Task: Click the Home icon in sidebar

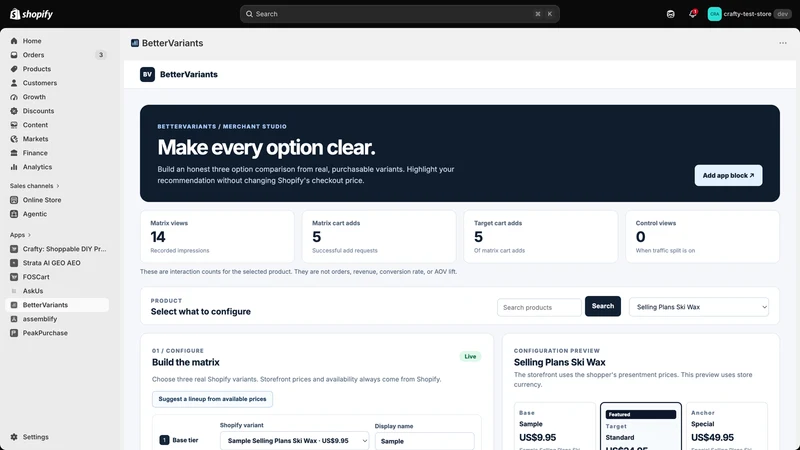Action: pyautogui.click(x=14, y=41)
